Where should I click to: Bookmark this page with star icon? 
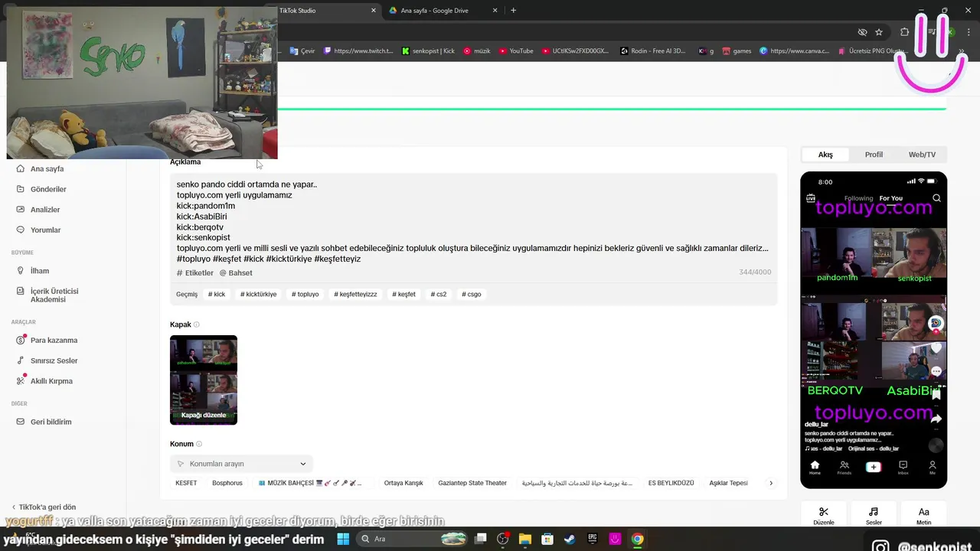point(879,32)
